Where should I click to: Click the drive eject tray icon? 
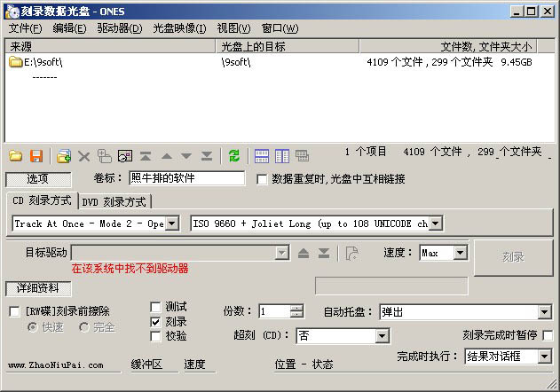tap(304, 253)
